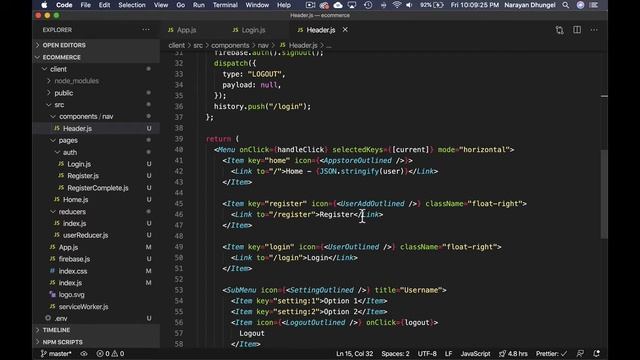Screen dimensions: 640x360
Task: Open the Go menu
Action: coord(180,5)
